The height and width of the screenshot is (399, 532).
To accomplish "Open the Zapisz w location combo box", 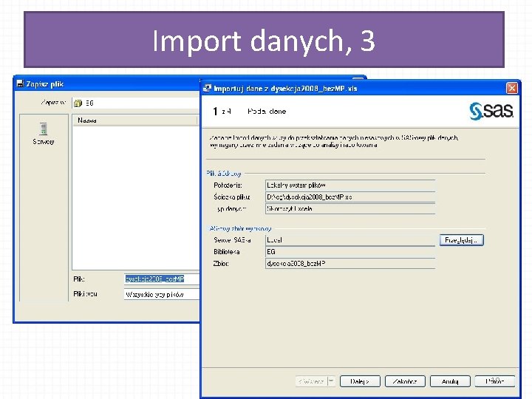I will (x=136, y=103).
